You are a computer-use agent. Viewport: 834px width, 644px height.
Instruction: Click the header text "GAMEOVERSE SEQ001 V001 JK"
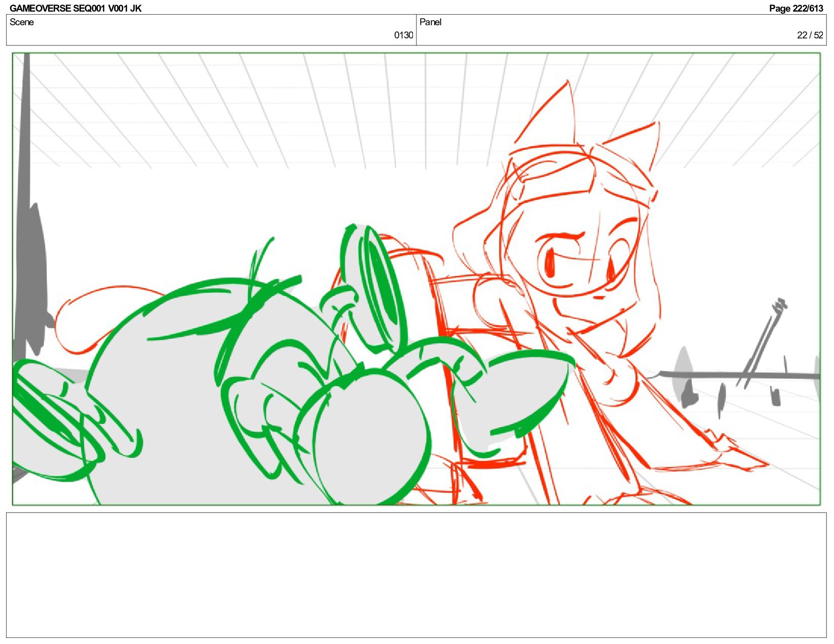[75, 8]
